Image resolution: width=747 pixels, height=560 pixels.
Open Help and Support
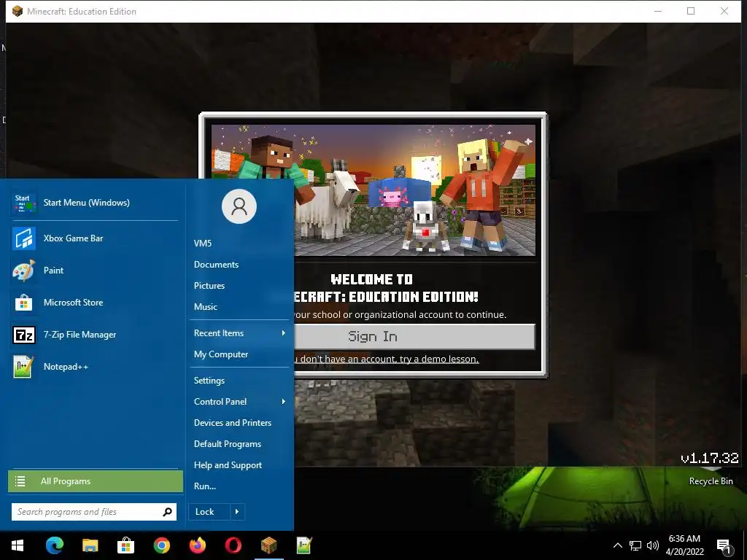click(228, 465)
